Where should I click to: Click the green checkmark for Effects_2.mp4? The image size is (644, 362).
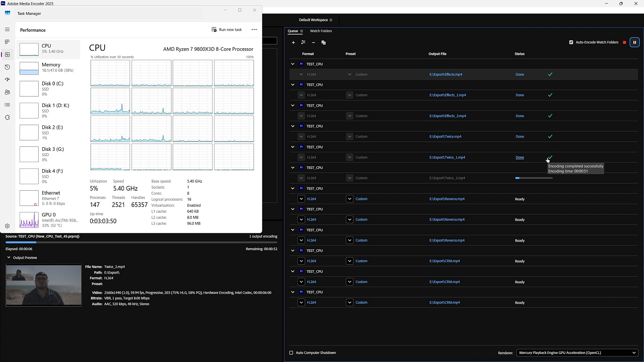pos(550,116)
